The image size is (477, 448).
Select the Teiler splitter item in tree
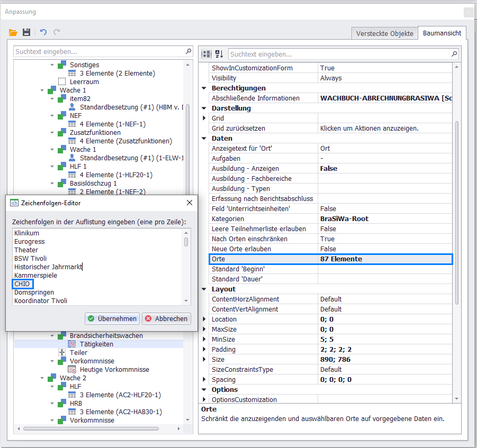(78, 353)
